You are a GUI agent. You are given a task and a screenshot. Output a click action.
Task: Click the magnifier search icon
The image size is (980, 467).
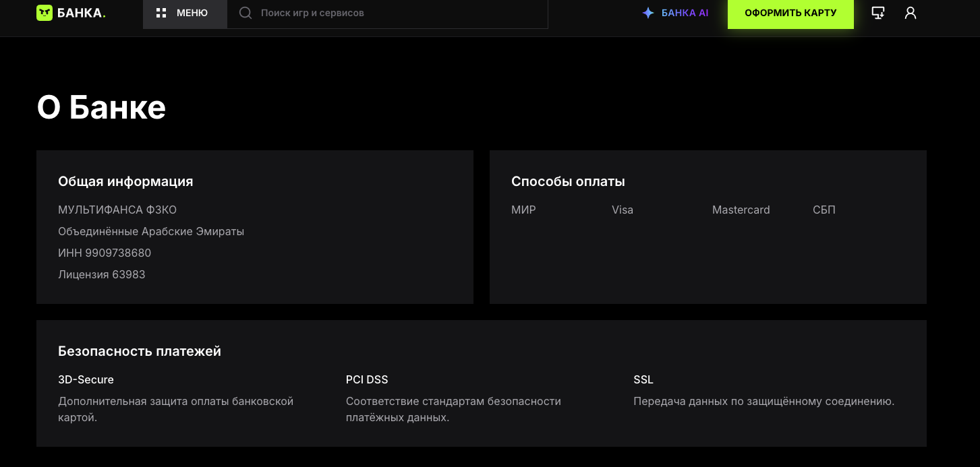tap(246, 13)
